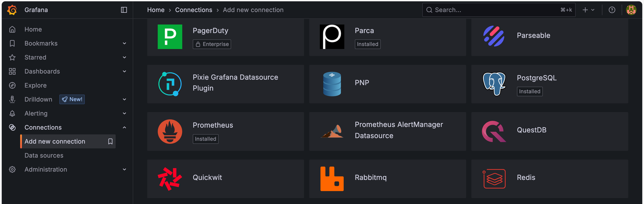Toggle bookmark on Add new connection

(x=110, y=141)
